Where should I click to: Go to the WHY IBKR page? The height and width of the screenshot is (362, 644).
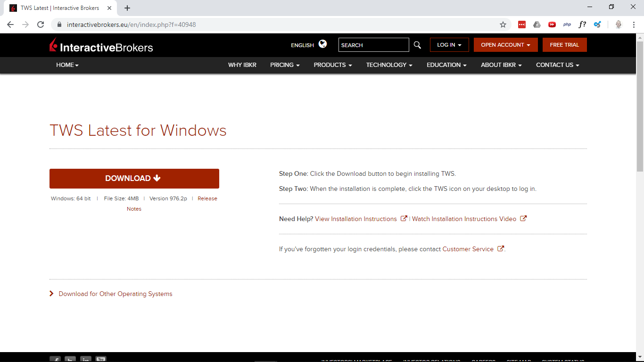coord(242,65)
